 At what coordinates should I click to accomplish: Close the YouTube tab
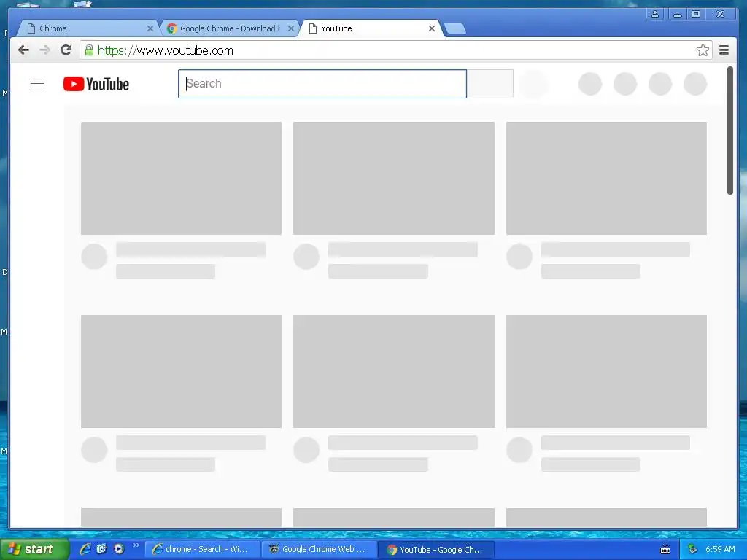click(x=432, y=28)
